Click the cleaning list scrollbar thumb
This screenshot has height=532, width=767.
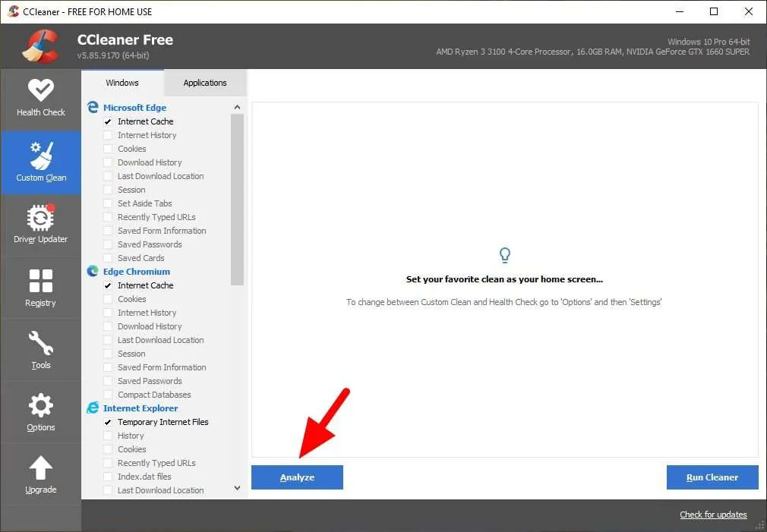pos(237,200)
